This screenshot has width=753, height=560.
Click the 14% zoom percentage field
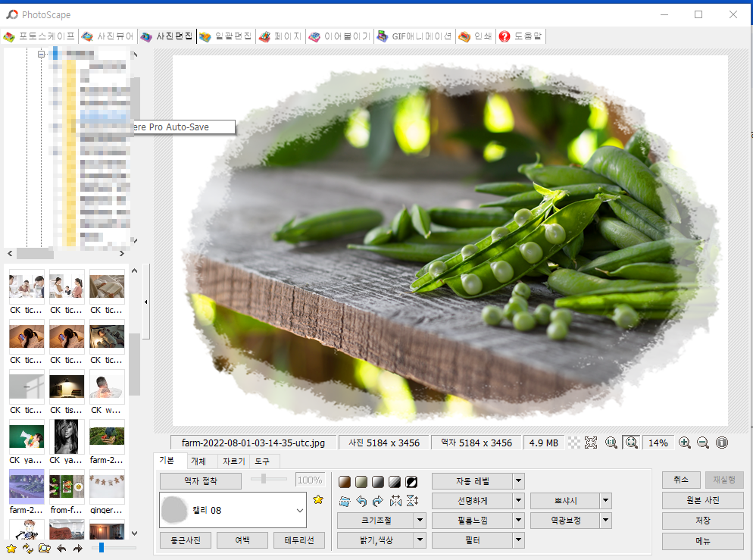(x=658, y=443)
